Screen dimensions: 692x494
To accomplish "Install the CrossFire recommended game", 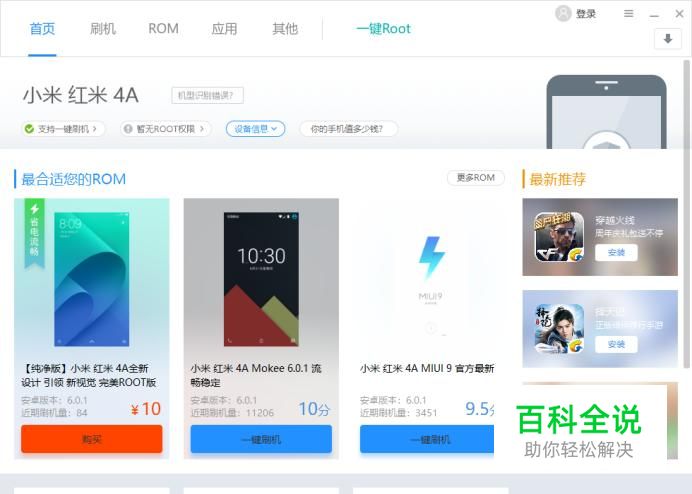I will tap(616, 253).
